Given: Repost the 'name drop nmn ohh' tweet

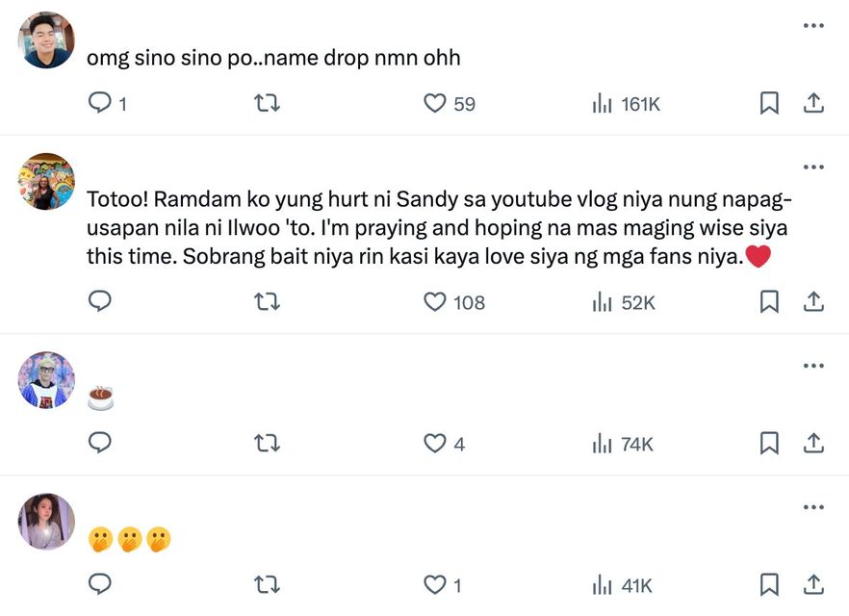Looking at the screenshot, I should [267, 103].
